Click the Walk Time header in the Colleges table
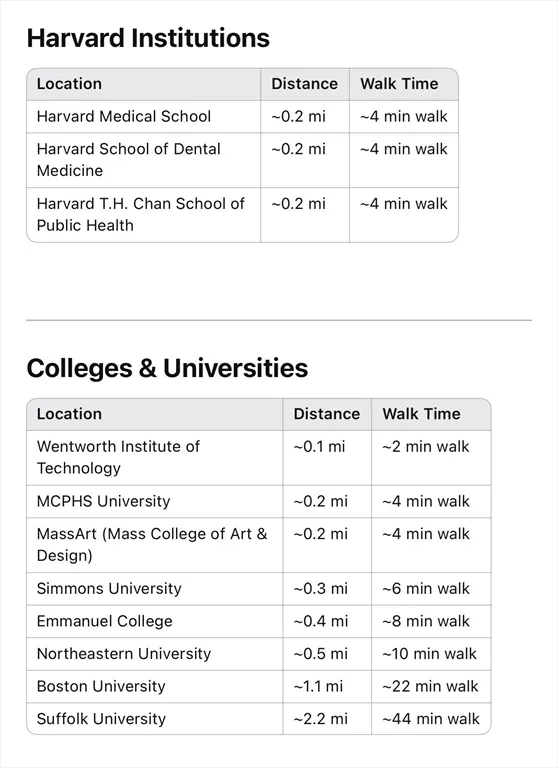This screenshot has height=768, width=558. (431, 414)
